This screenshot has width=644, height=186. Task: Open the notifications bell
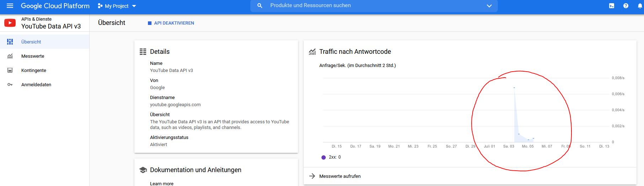pos(640,6)
